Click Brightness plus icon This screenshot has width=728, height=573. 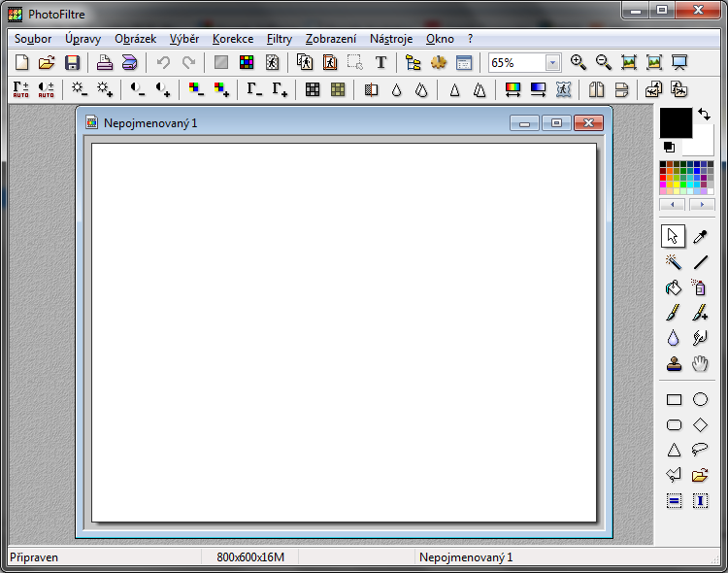(105, 89)
